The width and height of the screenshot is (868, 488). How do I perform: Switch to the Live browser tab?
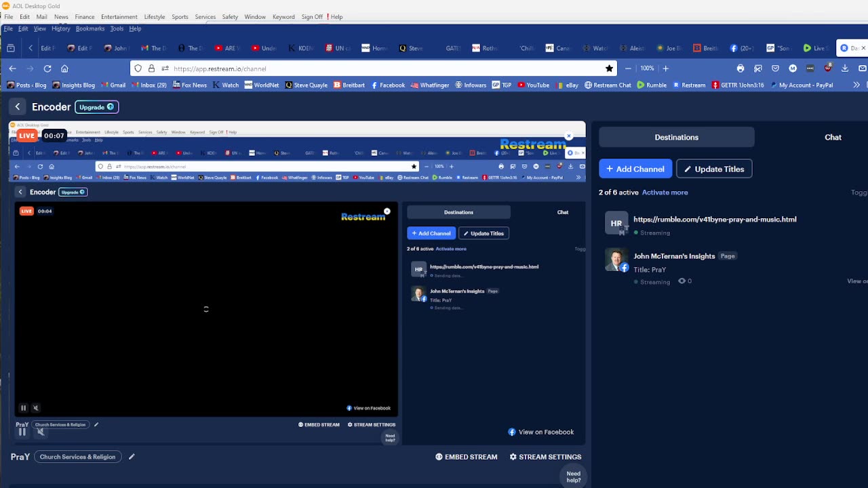point(815,48)
